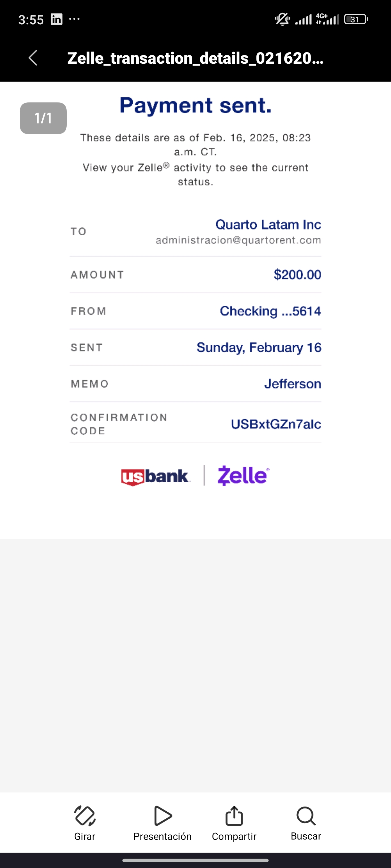391x868 pixels.
Task: Tap the 1/1 page indicator badge
Action: click(x=43, y=118)
